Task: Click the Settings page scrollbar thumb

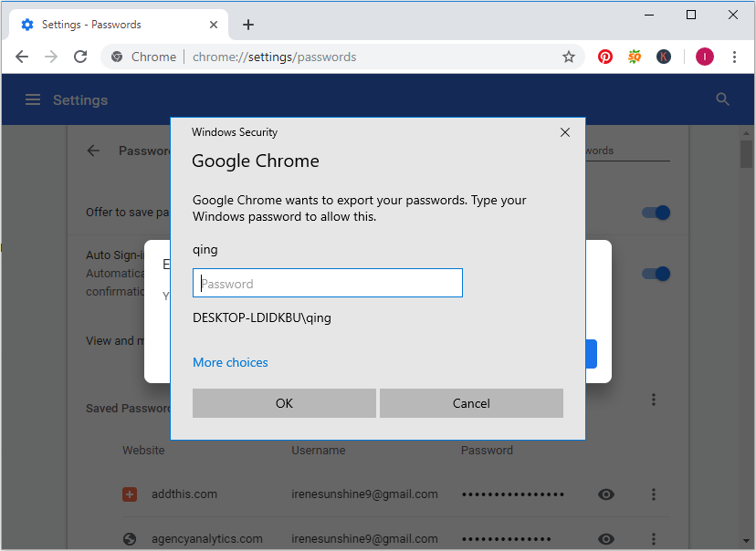Action: [746, 154]
